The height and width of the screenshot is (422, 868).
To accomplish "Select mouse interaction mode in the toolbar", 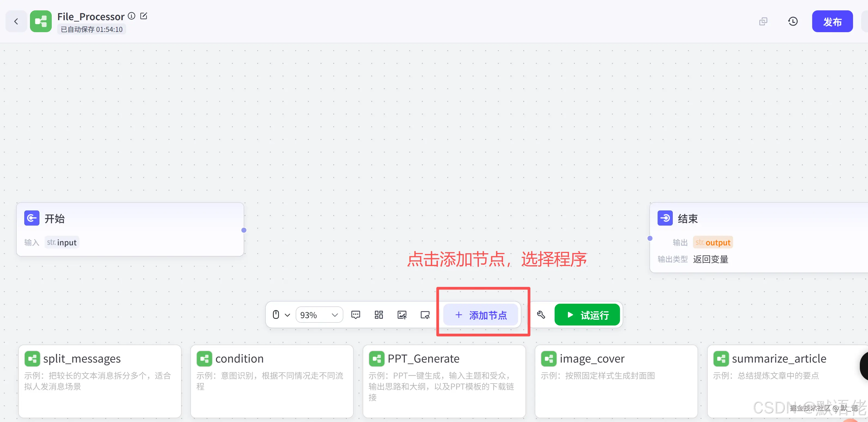I will 276,314.
